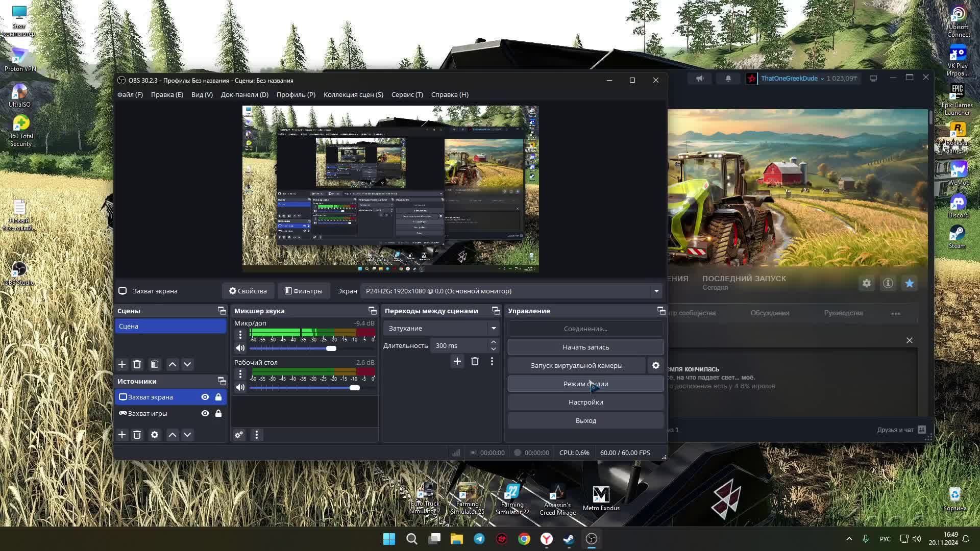Open Вид (V) menu

(202, 94)
